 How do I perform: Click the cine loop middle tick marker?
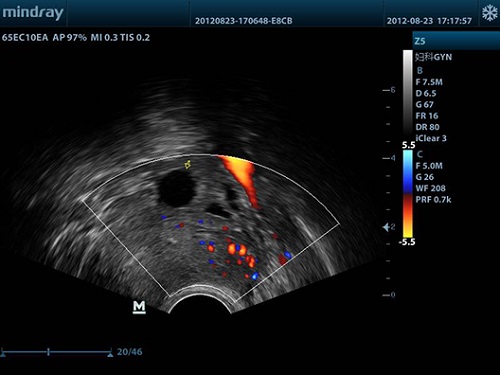[49, 352]
